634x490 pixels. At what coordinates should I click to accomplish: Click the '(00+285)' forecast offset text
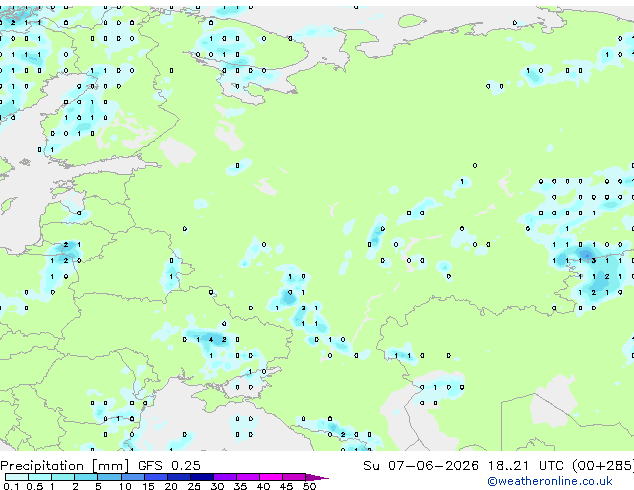click(x=603, y=466)
